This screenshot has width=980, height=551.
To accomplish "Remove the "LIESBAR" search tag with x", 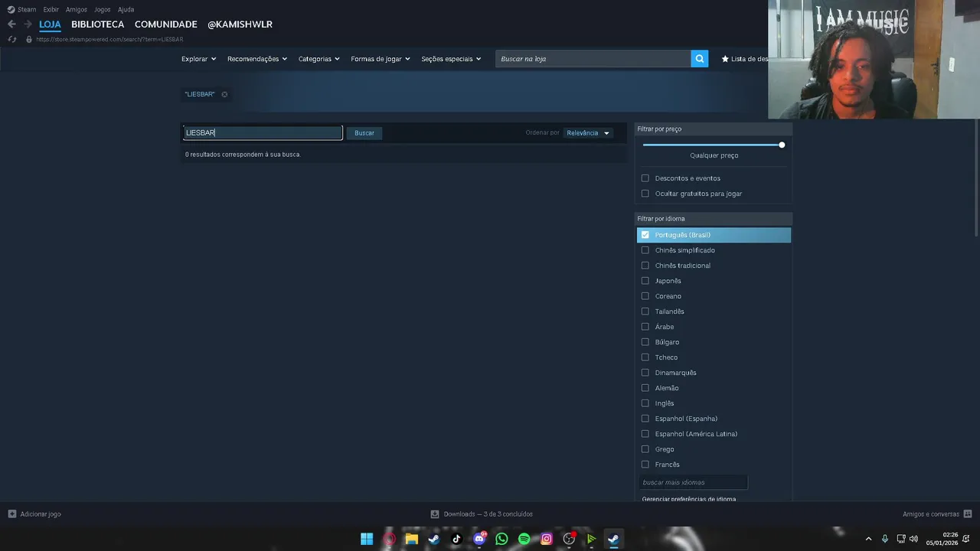I will pos(224,94).
